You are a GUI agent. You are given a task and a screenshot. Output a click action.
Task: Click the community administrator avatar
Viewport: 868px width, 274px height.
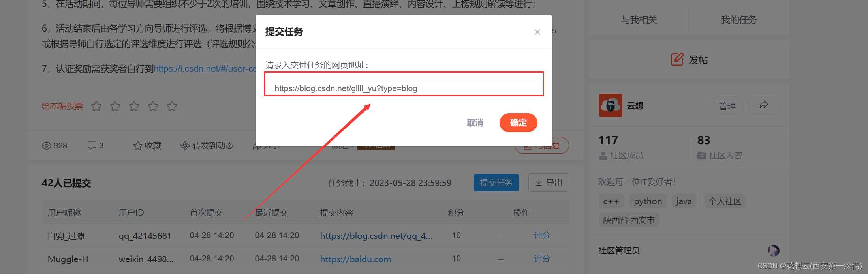[x=773, y=251]
